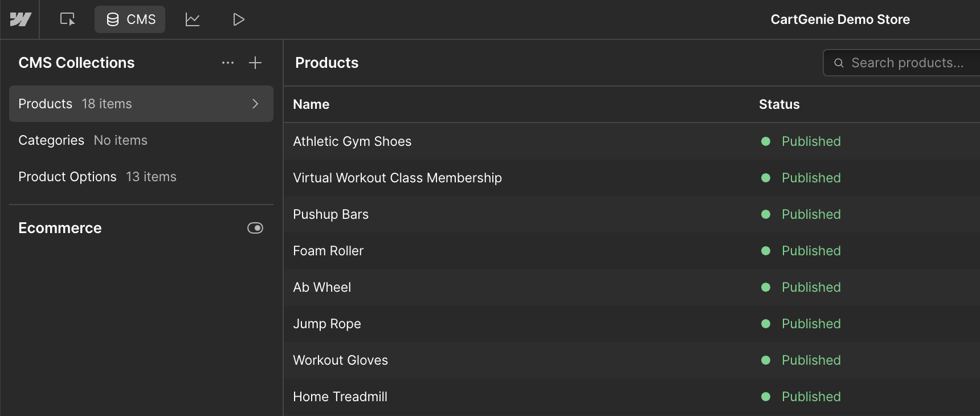Open the analytics chart icon
980x416 pixels.
(193, 19)
